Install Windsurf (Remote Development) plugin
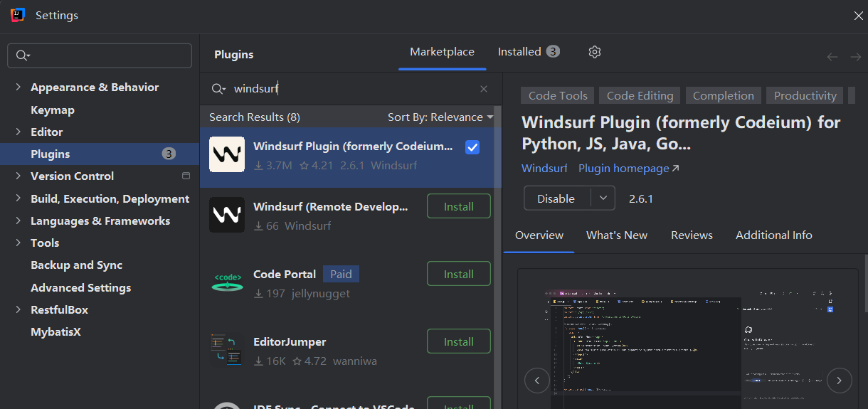The height and width of the screenshot is (409, 868). tap(459, 206)
